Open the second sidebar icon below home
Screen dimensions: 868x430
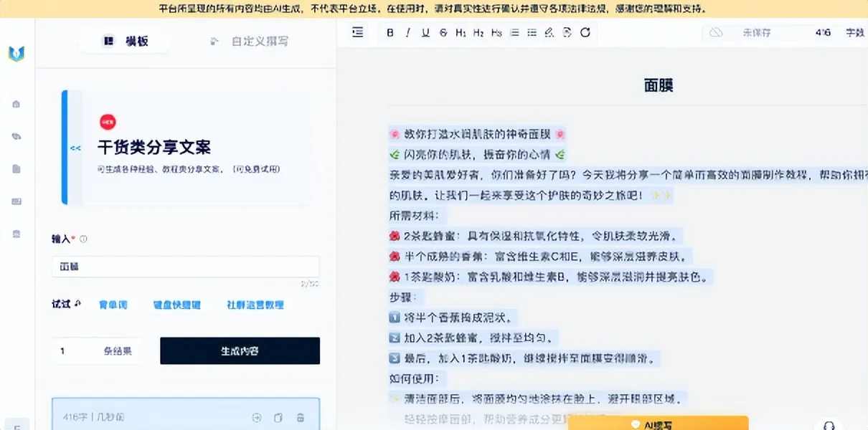coord(16,136)
